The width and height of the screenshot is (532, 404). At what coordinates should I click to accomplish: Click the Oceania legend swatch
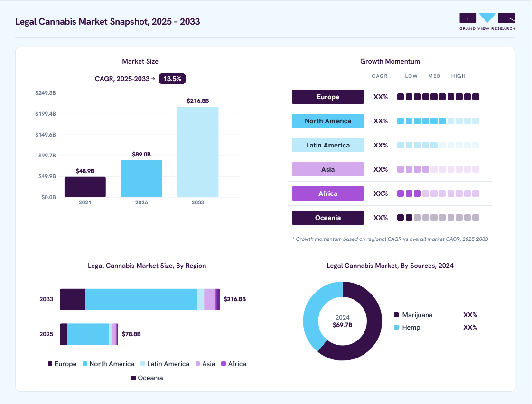[133, 378]
